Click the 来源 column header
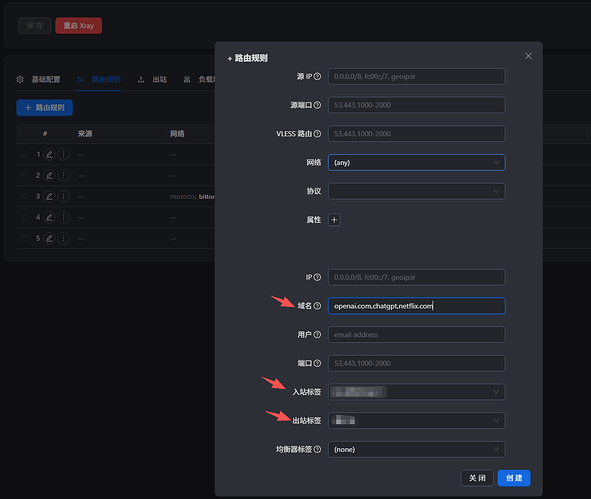The width and height of the screenshot is (591, 499). point(85,134)
